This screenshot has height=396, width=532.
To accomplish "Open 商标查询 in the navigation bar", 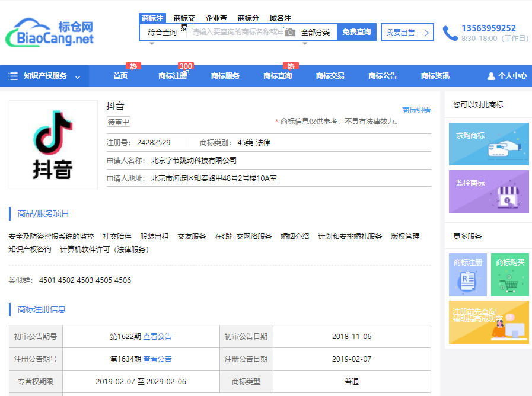I will (278, 76).
